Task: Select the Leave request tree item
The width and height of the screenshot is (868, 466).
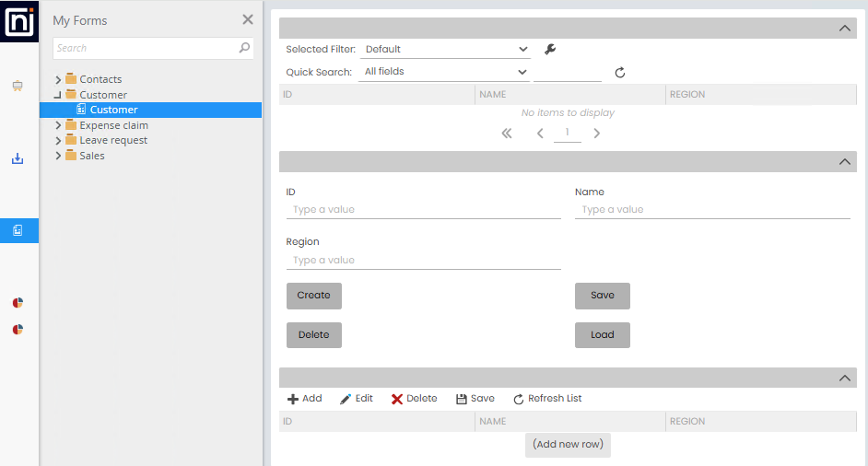Action: [x=113, y=140]
